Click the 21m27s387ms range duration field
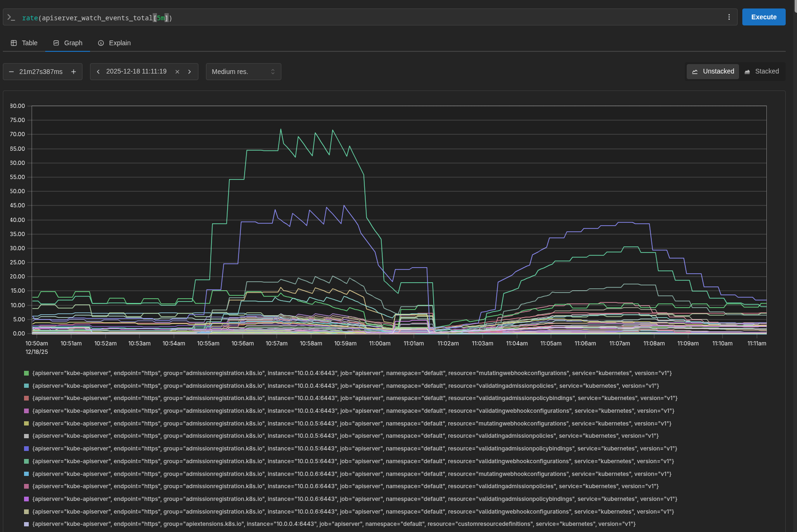This screenshot has width=797, height=532. coord(41,72)
